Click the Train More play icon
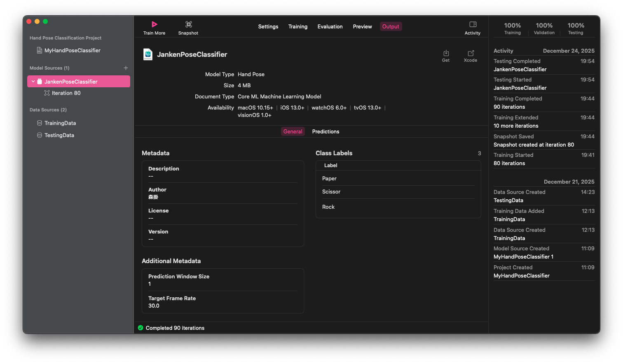 (154, 24)
